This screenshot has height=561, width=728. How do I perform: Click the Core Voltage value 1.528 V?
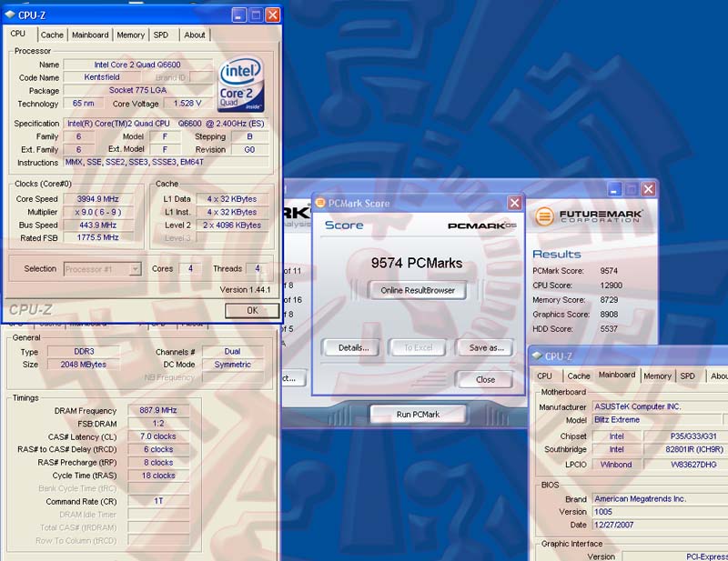click(x=187, y=103)
